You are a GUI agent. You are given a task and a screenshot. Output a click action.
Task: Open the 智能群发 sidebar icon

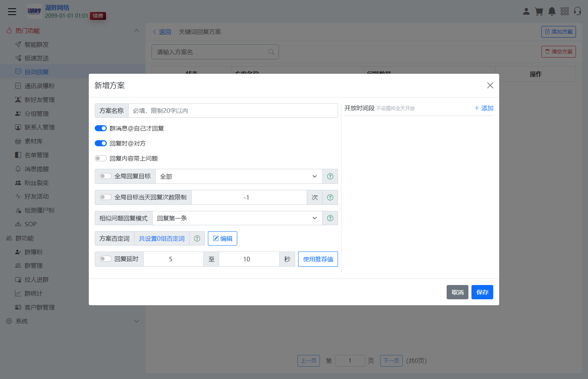(17, 44)
